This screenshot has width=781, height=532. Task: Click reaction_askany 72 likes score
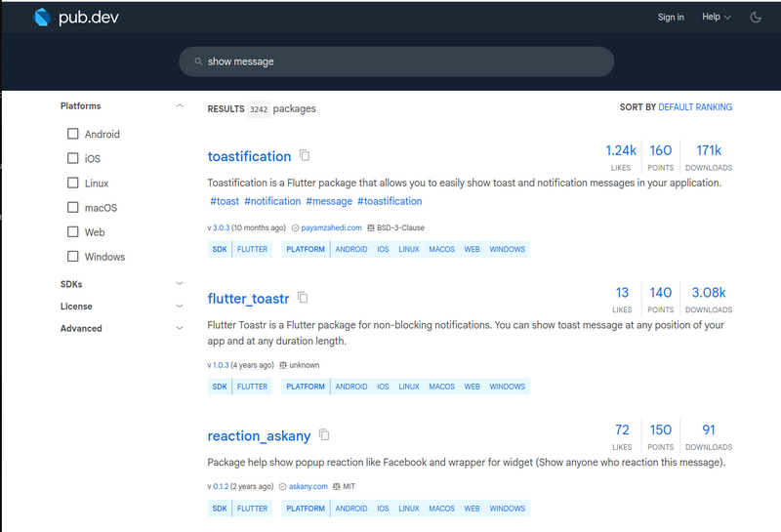tap(622, 436)
